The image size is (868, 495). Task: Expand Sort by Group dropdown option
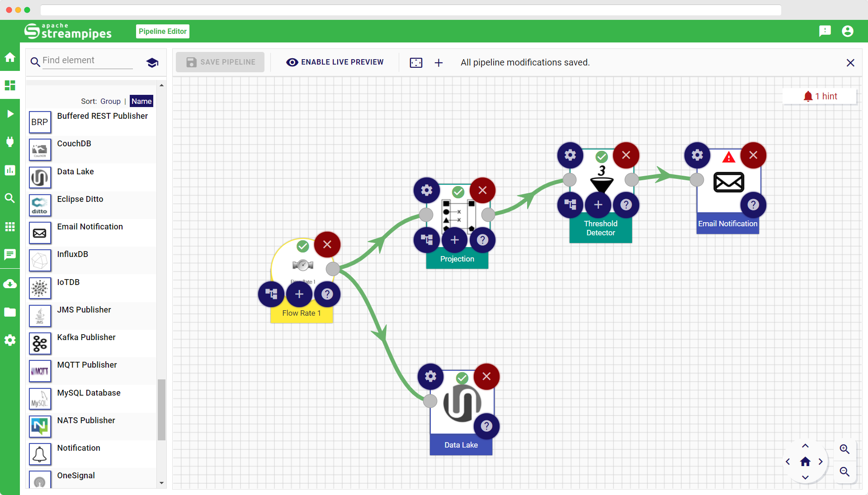[111, 101]
